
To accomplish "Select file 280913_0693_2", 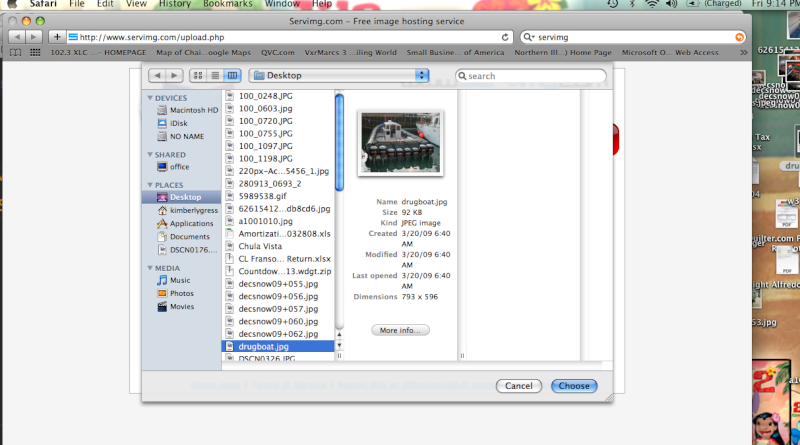I will pos(279,184).
